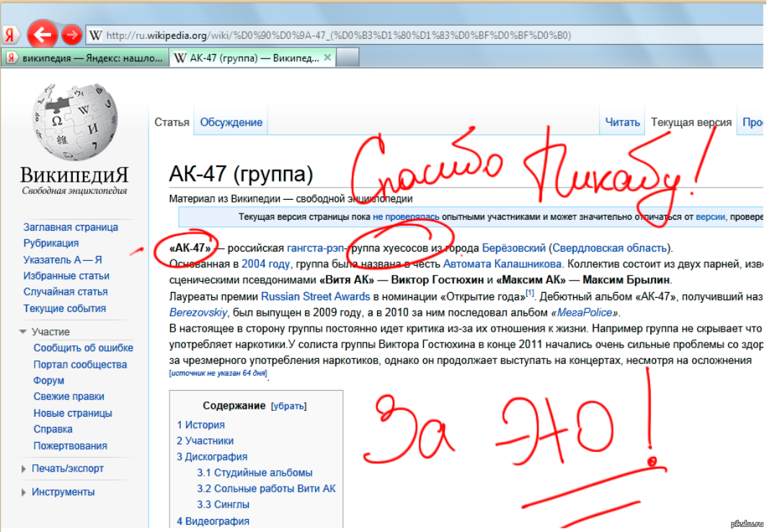Follow the 2004 году link
The image size is (767, 532).
(265, 264)
